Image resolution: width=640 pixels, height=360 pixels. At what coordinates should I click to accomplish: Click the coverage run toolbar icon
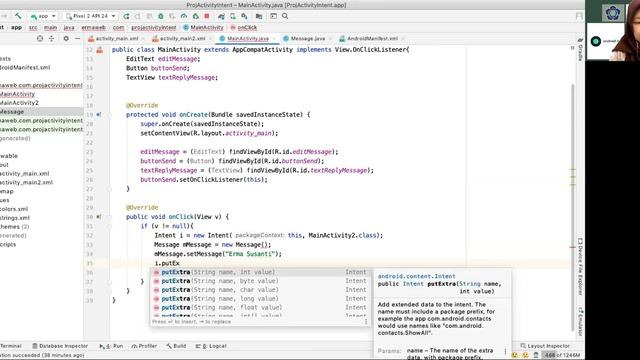click(x=172, y=16)
